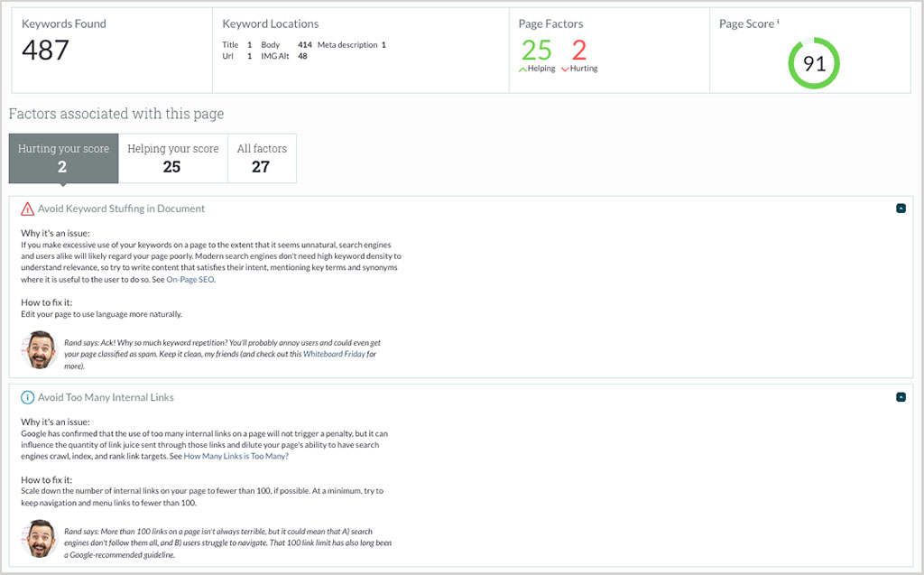Viewport: 924px width, 575px height.
Task: Select the Hurting your score tab
Action: (x=64, y=158)
